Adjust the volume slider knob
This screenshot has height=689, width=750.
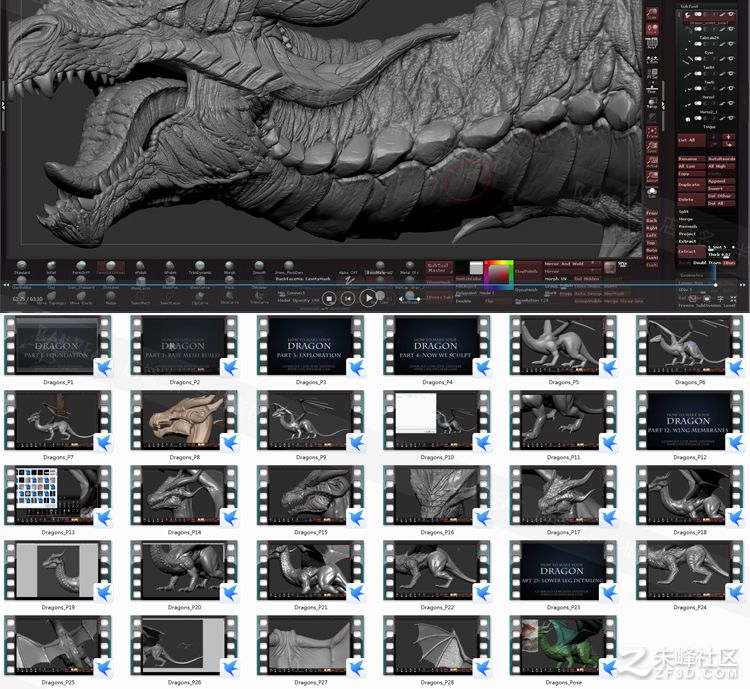coord(419,299)
